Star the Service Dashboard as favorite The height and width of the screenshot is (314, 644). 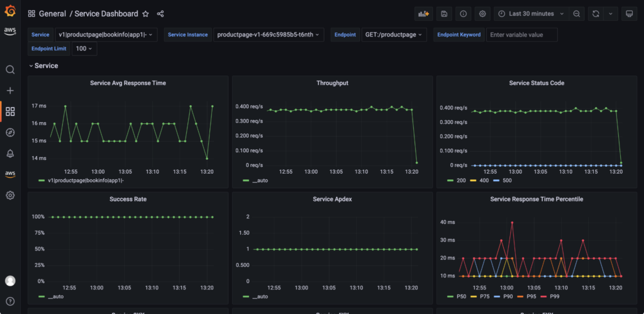pyautogui.click(x=145, y=14)
